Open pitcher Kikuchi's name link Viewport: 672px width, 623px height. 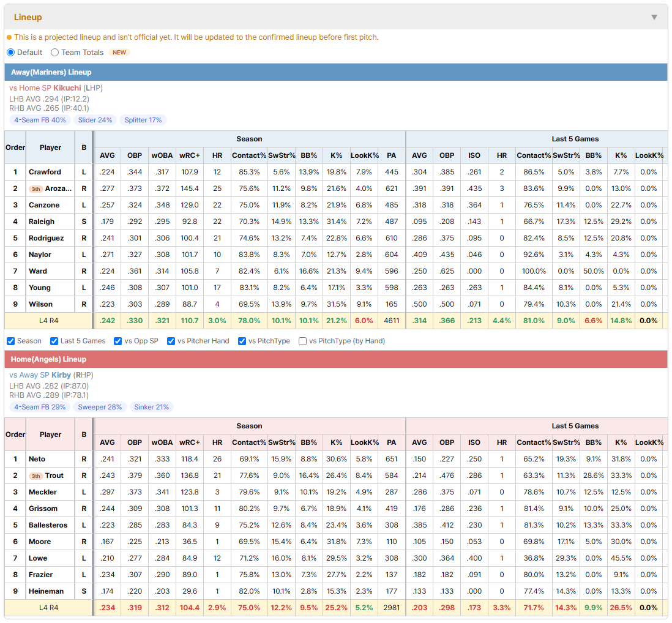pos(67,88)
